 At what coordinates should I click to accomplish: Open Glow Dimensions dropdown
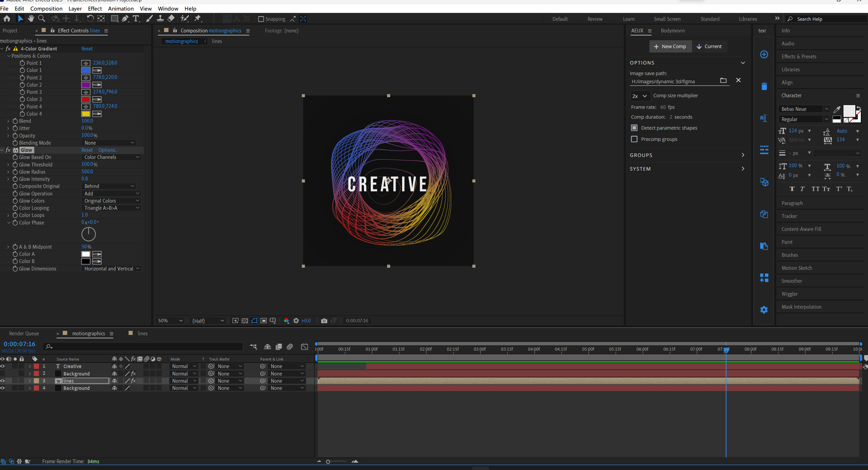(x=111, y=269)
